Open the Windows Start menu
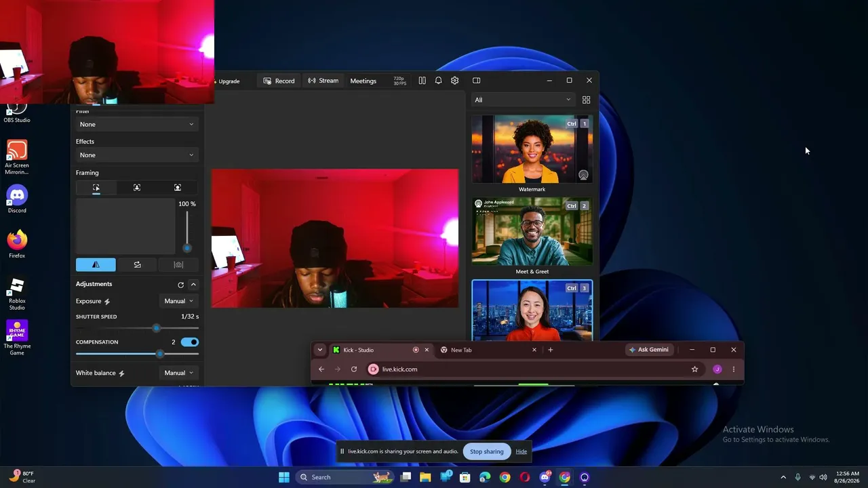 click(x=284, y=477)
